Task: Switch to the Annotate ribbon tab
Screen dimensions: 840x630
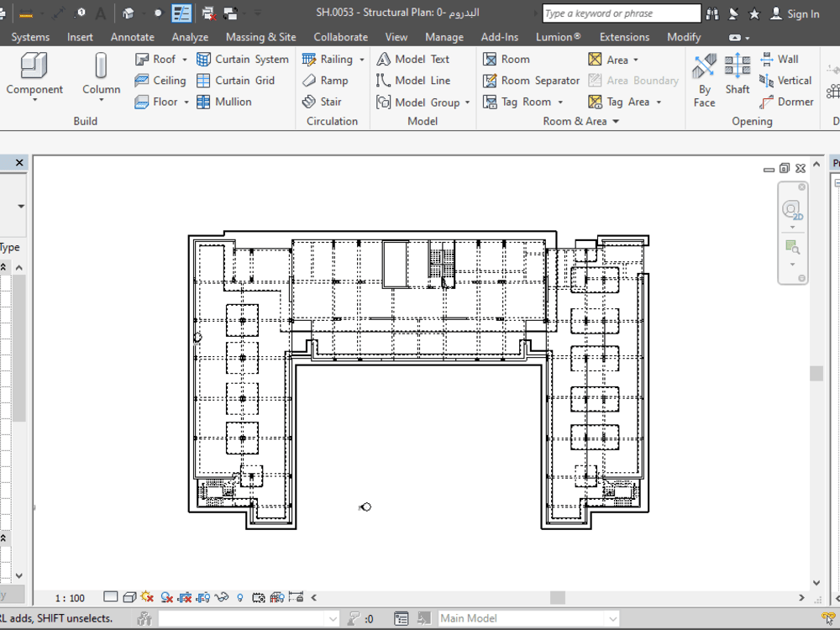Action: point(132,37)
